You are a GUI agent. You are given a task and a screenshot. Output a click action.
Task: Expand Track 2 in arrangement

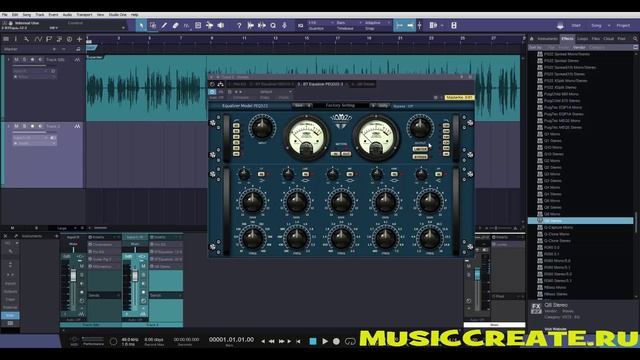(8, 127)
